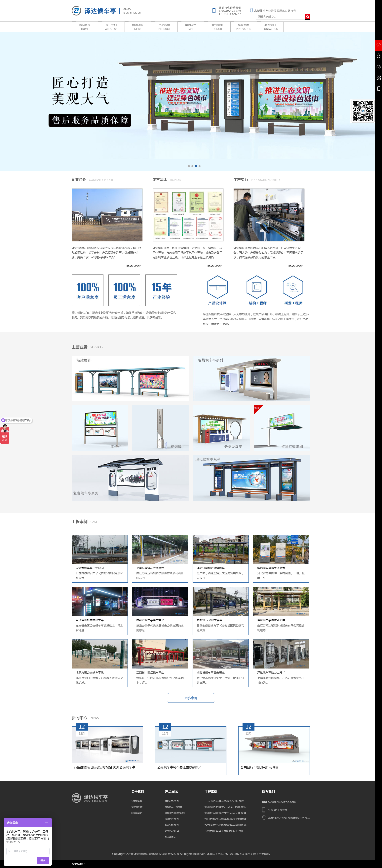Open the 荣誉资质 HONOR menu item

[x=217, y=27]
